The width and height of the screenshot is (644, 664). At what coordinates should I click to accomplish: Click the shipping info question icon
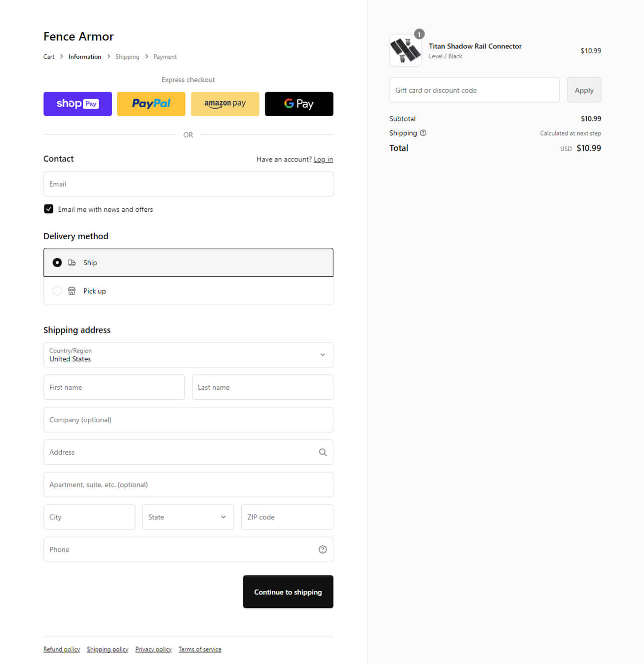pos(423,133)
